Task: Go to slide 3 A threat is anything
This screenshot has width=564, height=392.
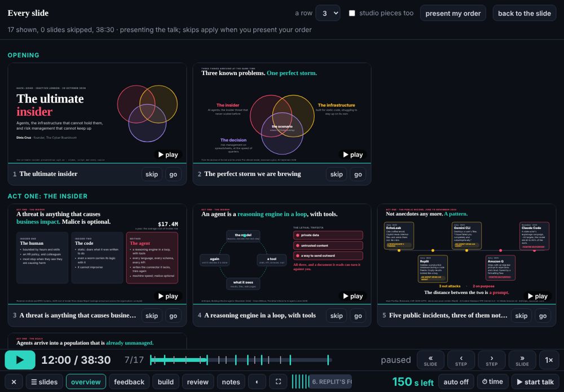Action: pos(173,316)
